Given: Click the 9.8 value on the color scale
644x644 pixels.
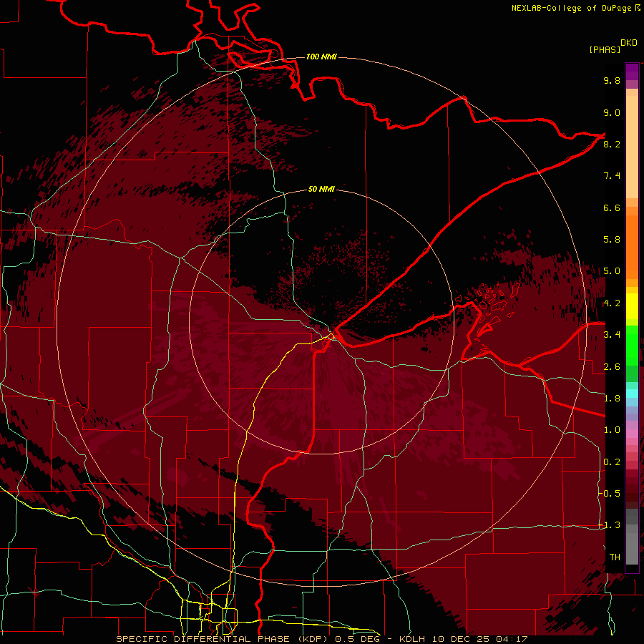Looking at the screenshot, I should 612,80.
